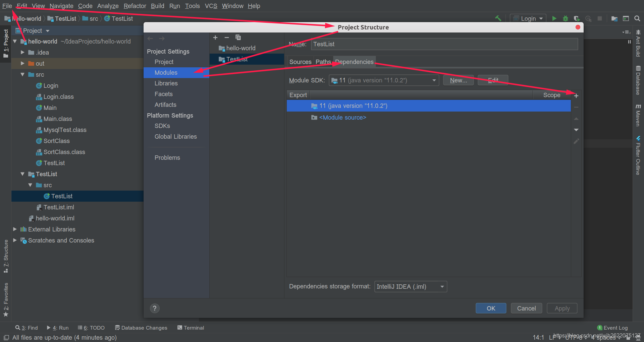Click the Cancel button
644x342 pixels.
click(x=526, y=309)
